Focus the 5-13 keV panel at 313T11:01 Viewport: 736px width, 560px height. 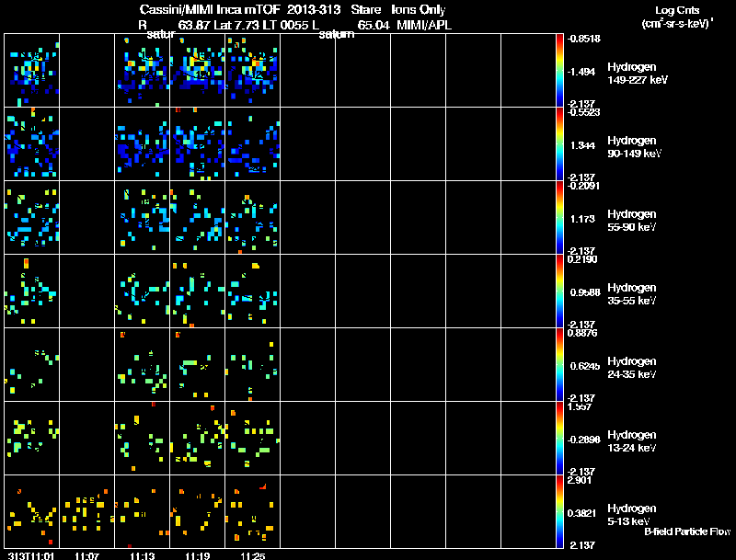32,511
